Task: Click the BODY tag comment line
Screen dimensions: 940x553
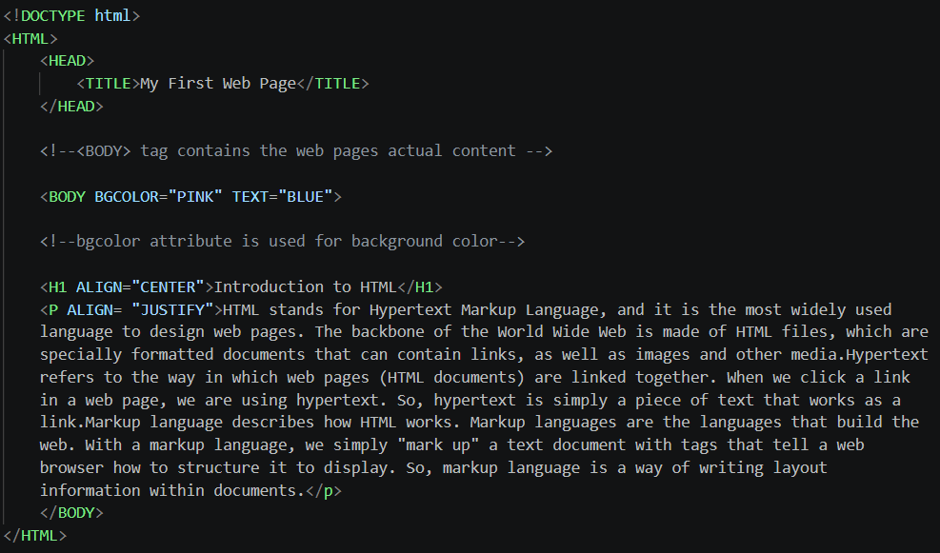Action: pyautogui.click(x=296, y=151)
